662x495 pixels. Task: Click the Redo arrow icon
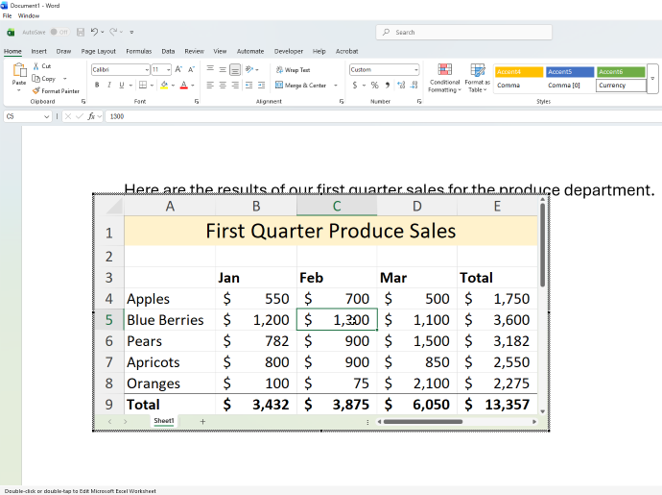(x=113, y=32)
